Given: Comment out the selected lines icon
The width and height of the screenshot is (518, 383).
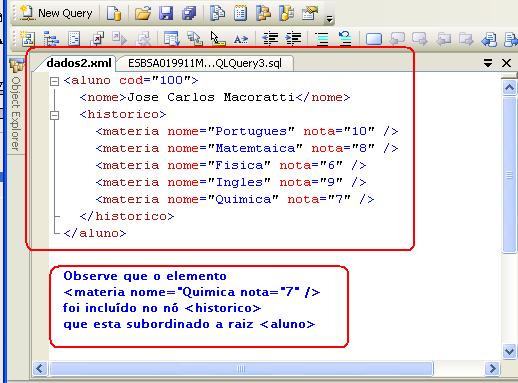Looking at the screenshot, I should tap(322, 39).
